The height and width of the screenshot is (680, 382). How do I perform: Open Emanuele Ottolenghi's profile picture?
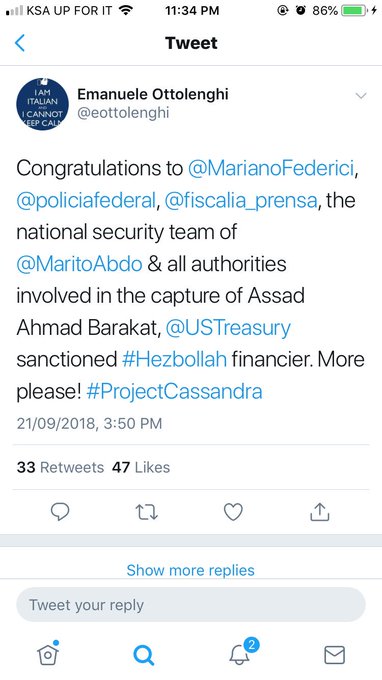[x=42, y=104]
